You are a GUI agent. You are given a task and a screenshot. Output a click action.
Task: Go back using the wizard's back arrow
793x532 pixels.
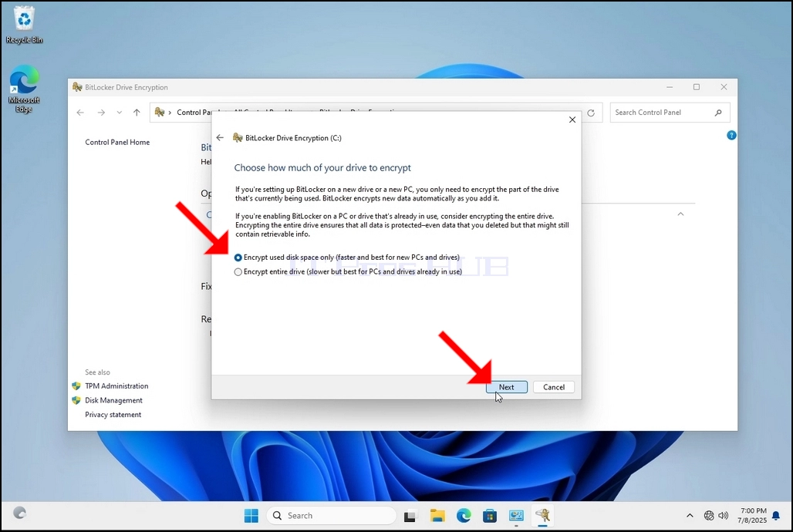[220, 137]
